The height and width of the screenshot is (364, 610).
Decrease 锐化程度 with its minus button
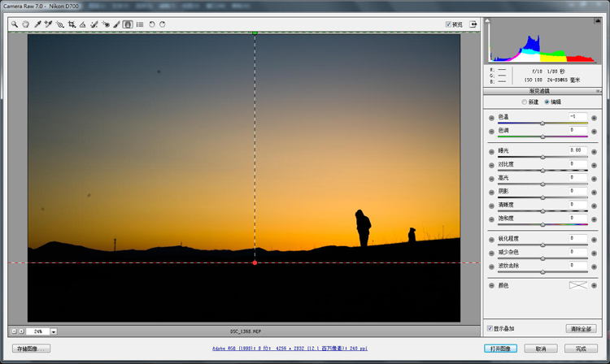click(491, 240)
